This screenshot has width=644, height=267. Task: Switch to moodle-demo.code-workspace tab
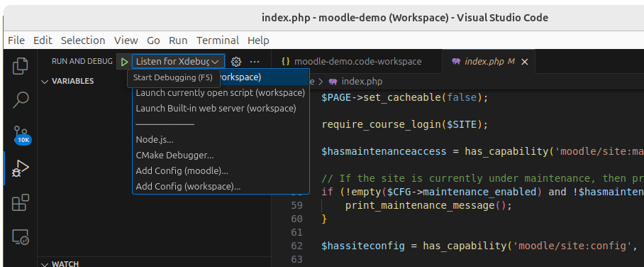tap(357, 61)
